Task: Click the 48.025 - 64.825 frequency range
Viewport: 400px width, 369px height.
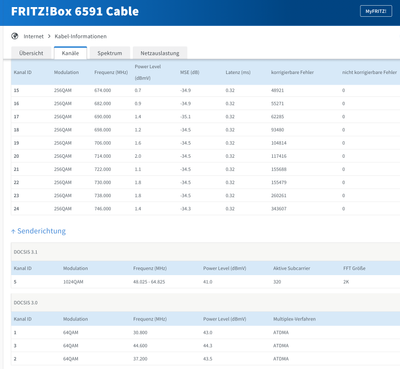Action: [x=149, y=282]
